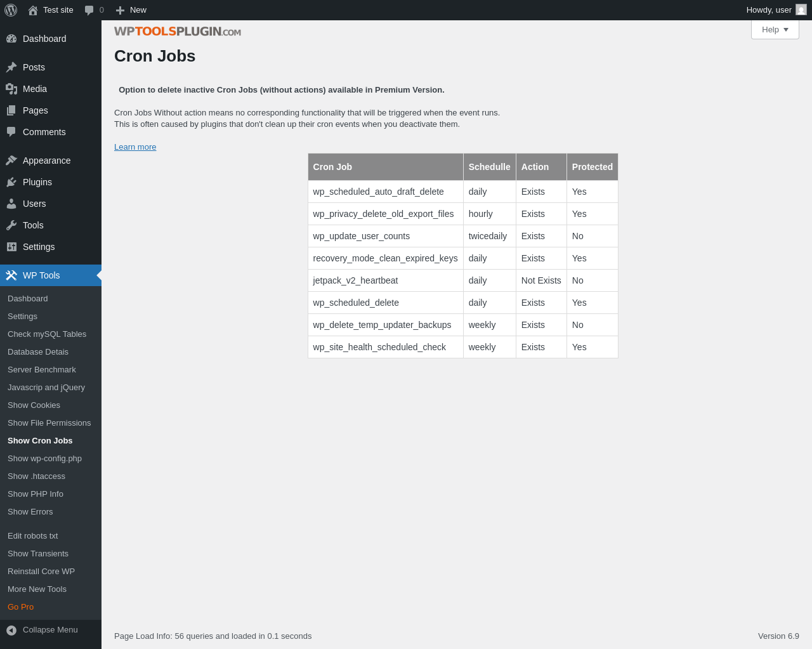Open Check mySQL Tables submenu item
Screen dimensions: 812x649
click(47, 334)
